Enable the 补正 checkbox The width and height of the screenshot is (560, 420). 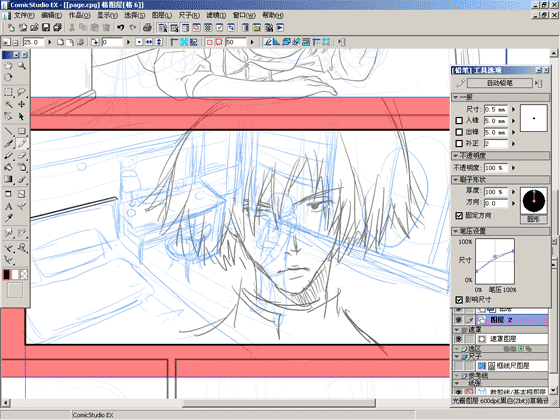(459, 144)
